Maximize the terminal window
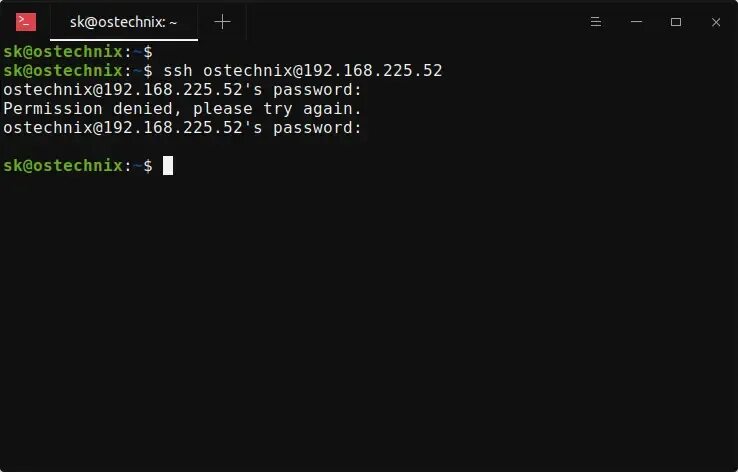 pyautogui.click(x=676, y=22)
